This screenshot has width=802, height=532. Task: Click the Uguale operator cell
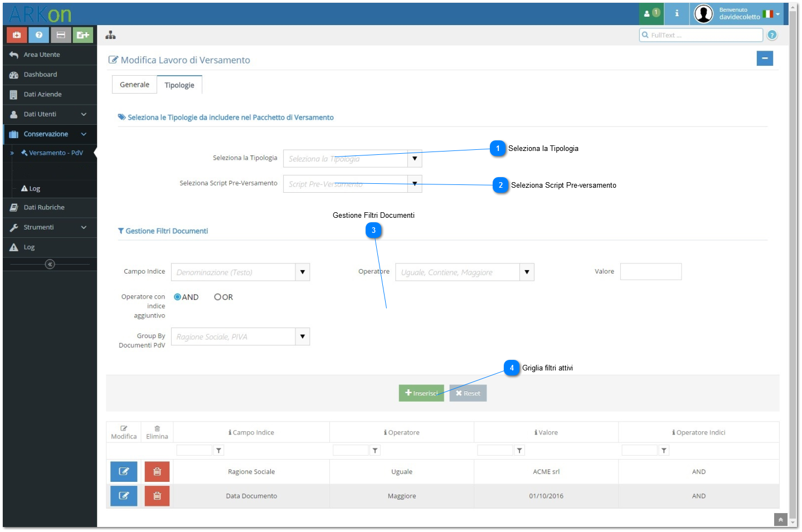click(402, 471)
